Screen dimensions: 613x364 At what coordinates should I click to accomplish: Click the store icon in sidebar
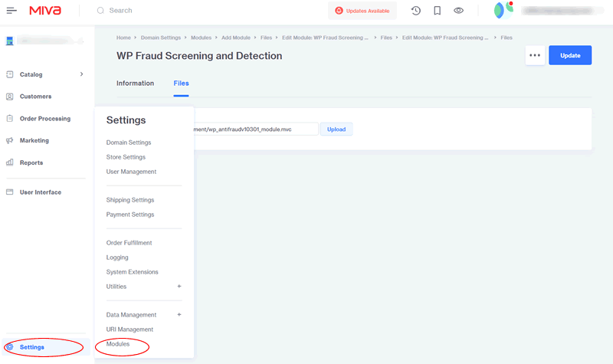(10, 41)
